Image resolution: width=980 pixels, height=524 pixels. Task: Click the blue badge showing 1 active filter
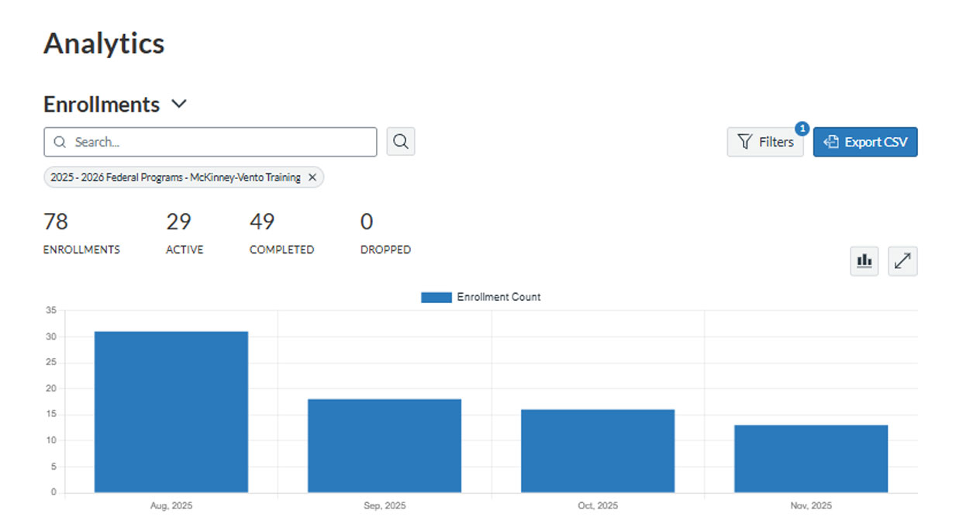pos(802,129)
